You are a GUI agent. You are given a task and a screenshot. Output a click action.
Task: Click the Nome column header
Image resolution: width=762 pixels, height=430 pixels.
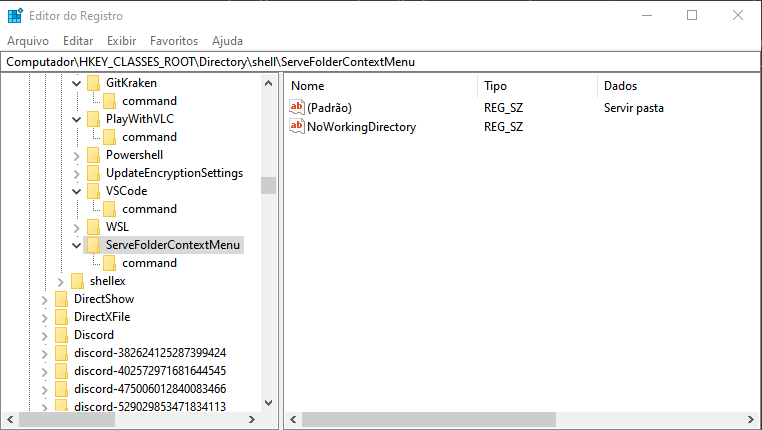tap(381, 86)
